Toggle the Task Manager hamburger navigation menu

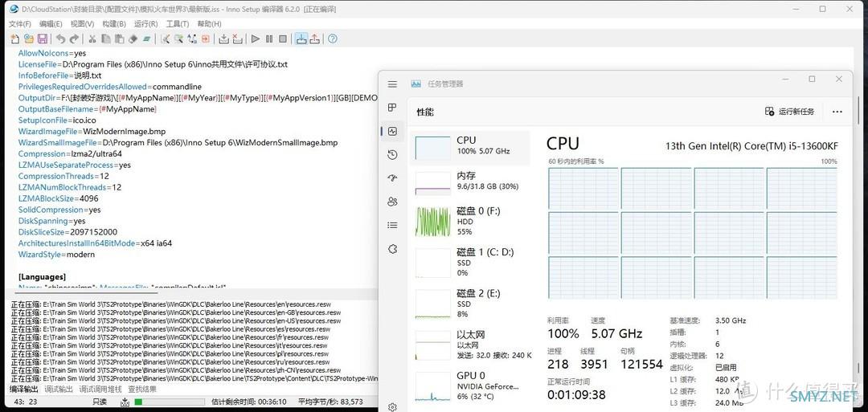point(392,84)
